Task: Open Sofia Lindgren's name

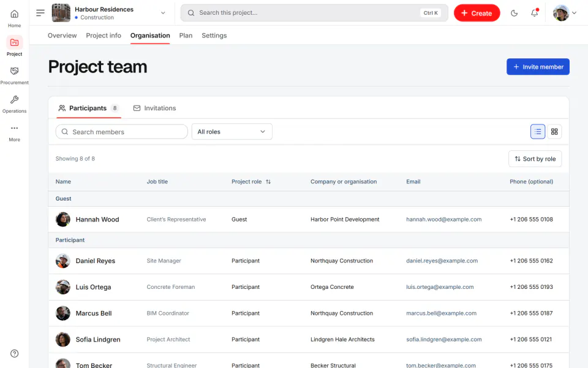Action: [x=98, y=339]
